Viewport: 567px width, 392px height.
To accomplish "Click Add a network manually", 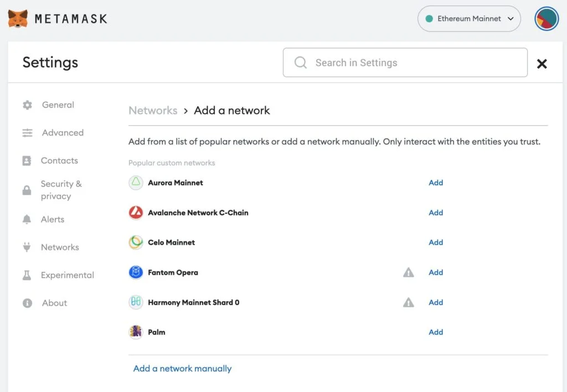I will click(x=182, y=368).
